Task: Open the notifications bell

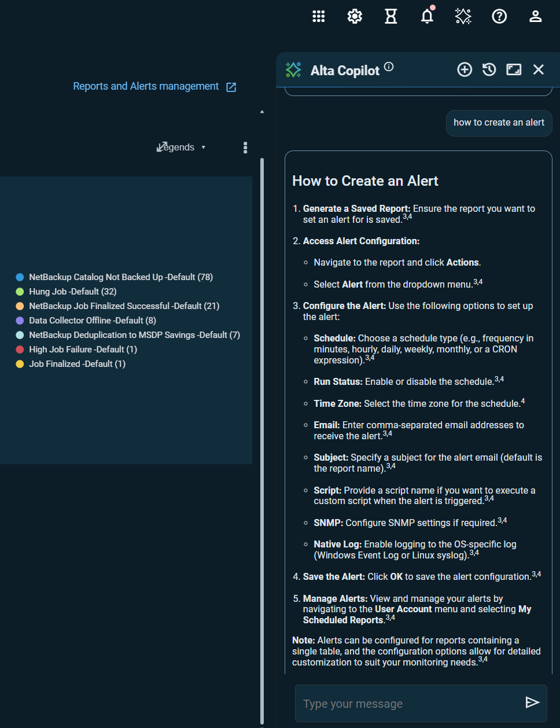Action: point(427,16)
